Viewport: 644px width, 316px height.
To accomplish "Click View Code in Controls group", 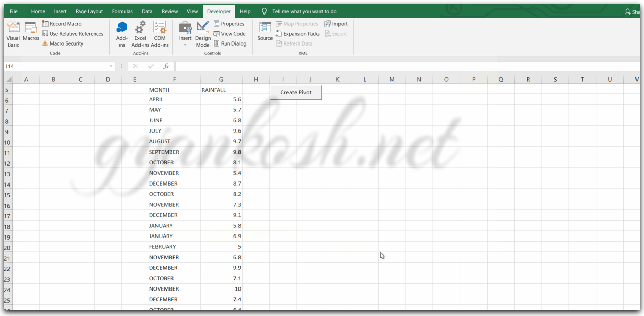I will (x=230, y=34).
